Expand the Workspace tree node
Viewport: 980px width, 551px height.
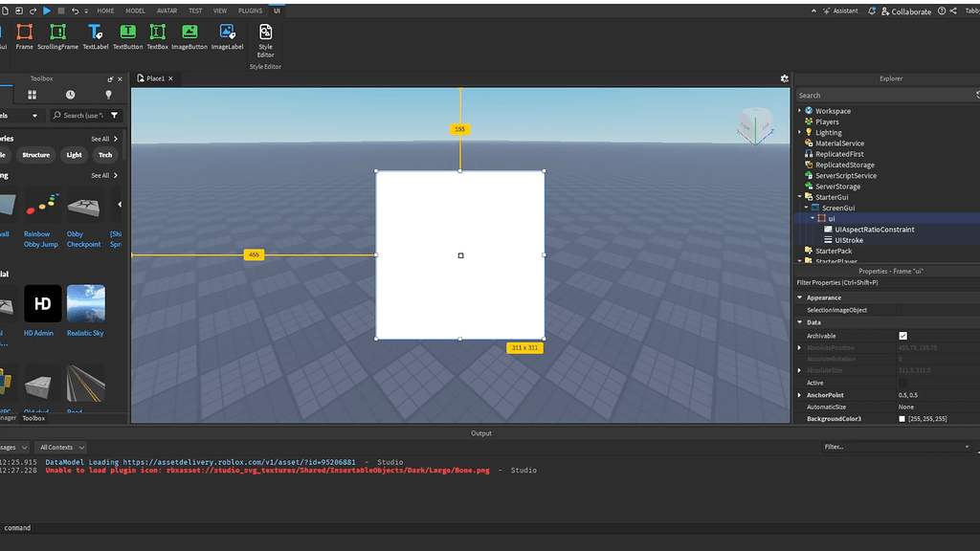799,111
